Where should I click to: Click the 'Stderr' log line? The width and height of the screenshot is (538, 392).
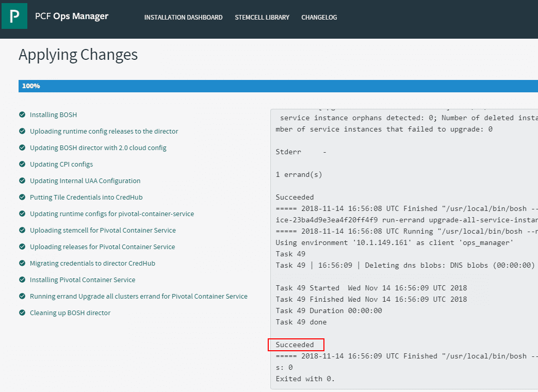click(301, 152)
